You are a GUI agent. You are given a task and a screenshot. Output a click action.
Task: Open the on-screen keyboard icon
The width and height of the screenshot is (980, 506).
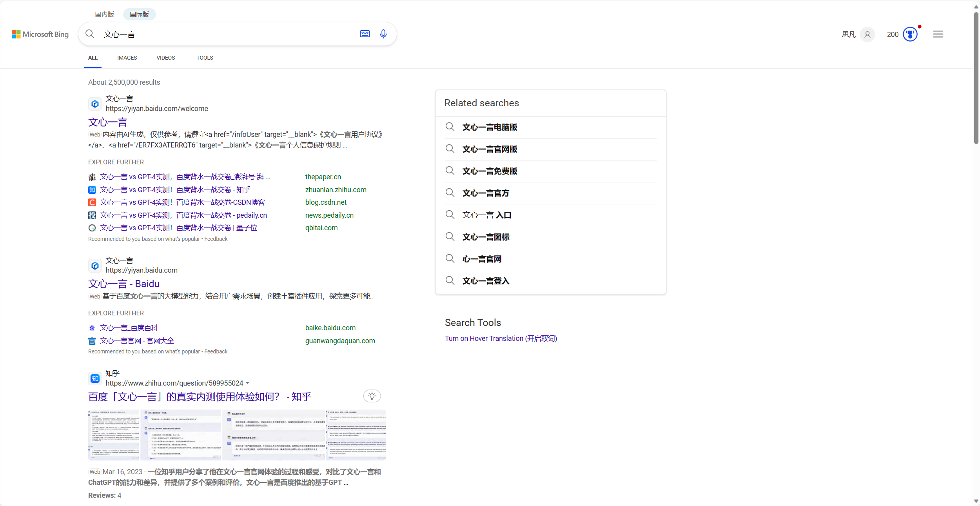pyautogui.click(x=365, y=34)
